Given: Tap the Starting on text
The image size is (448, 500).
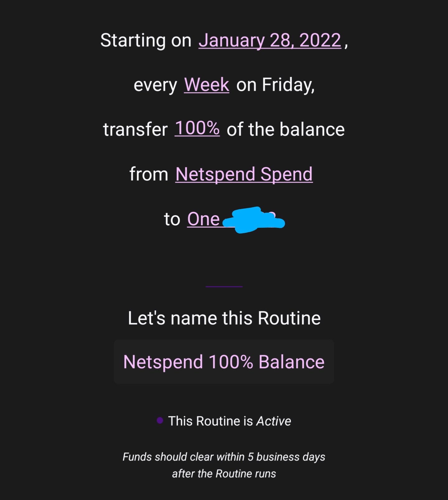Looking at the screenshot, I should pyautogui.click(x=146, y=40).
